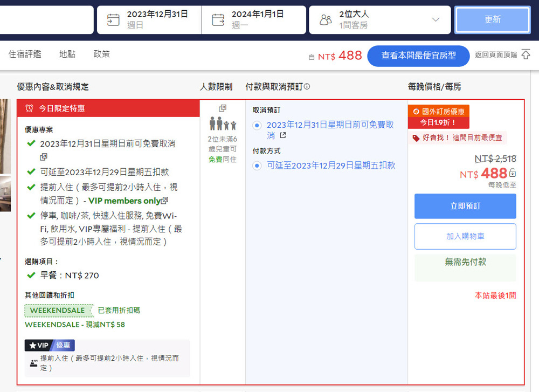This screenshot has width=539, height=392.
Task: Click green checkmark beside 早餐 option
Action: click(x=31, y=275)
